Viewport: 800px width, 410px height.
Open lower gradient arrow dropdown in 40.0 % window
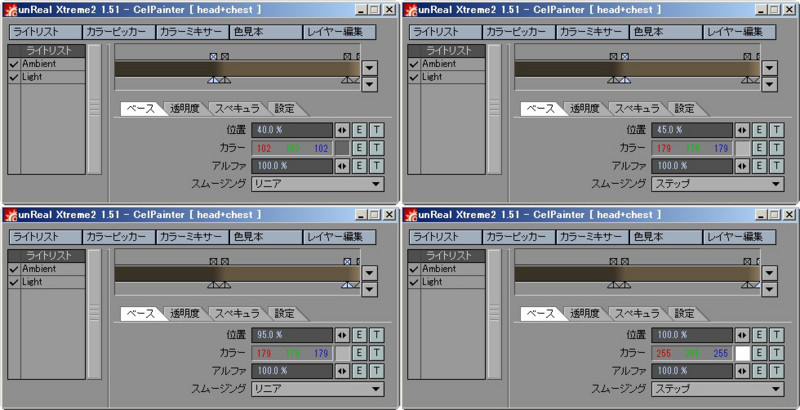370,85
